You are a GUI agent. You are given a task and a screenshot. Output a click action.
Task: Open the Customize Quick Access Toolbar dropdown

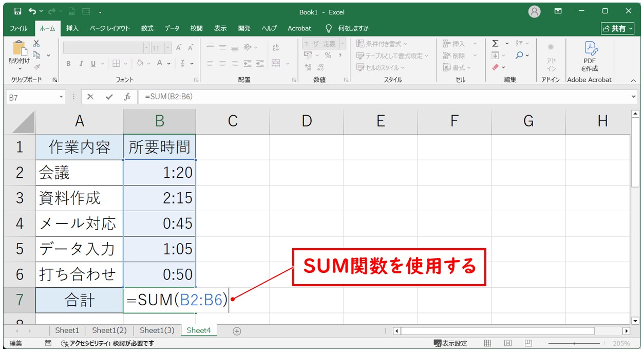[x=100, y=11]
